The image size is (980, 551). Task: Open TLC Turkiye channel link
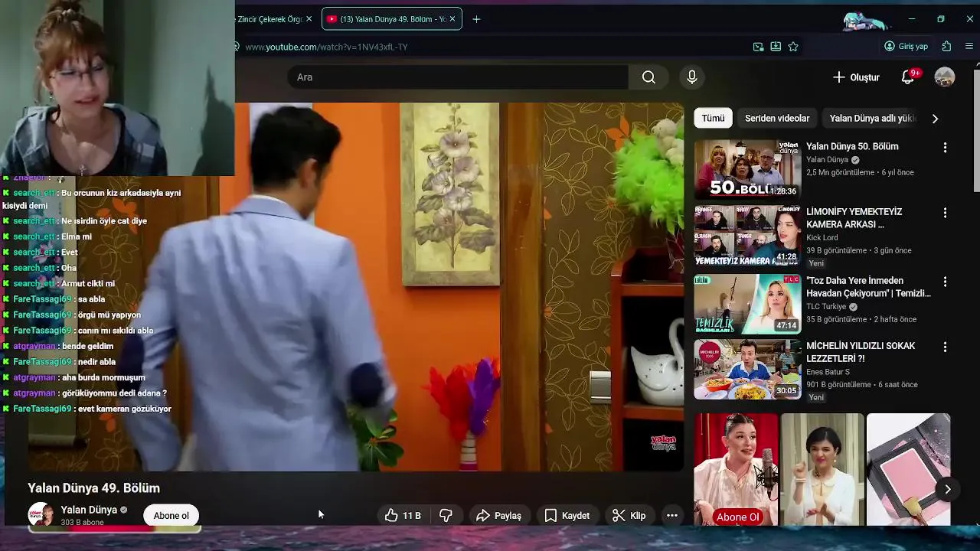point(826,307)
